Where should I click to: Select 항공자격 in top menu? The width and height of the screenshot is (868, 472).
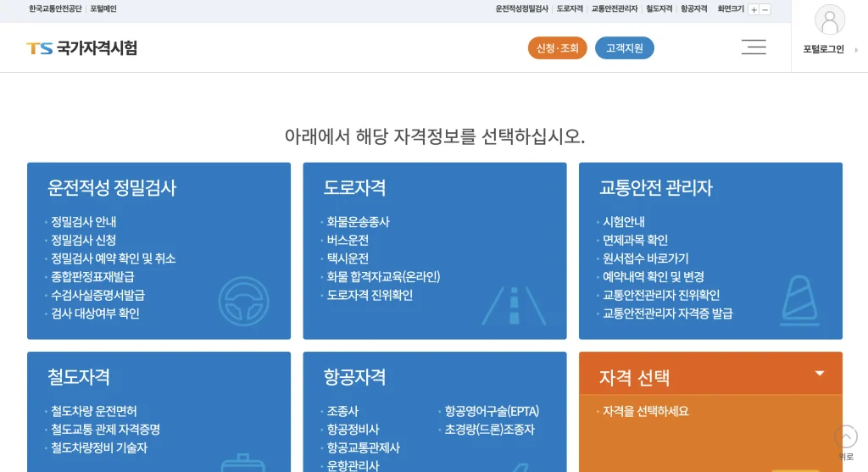click(x=693, y=8)
